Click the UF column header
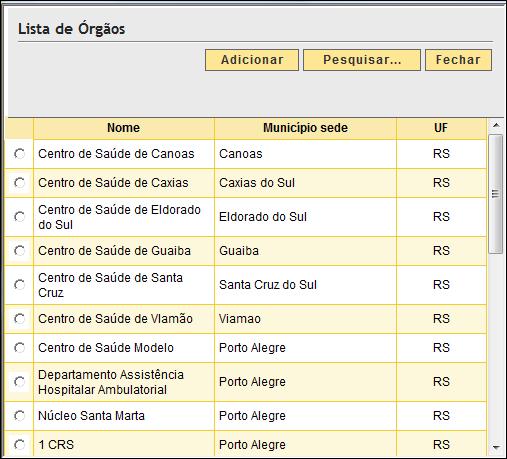507x459 pixels. pos(441,128)
